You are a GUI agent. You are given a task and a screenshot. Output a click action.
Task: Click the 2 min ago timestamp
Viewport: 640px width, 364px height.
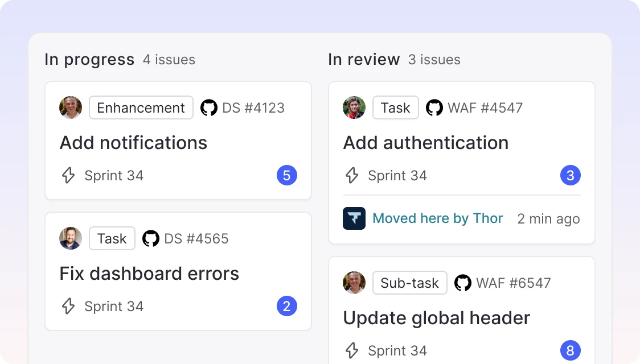pos(548,219)
